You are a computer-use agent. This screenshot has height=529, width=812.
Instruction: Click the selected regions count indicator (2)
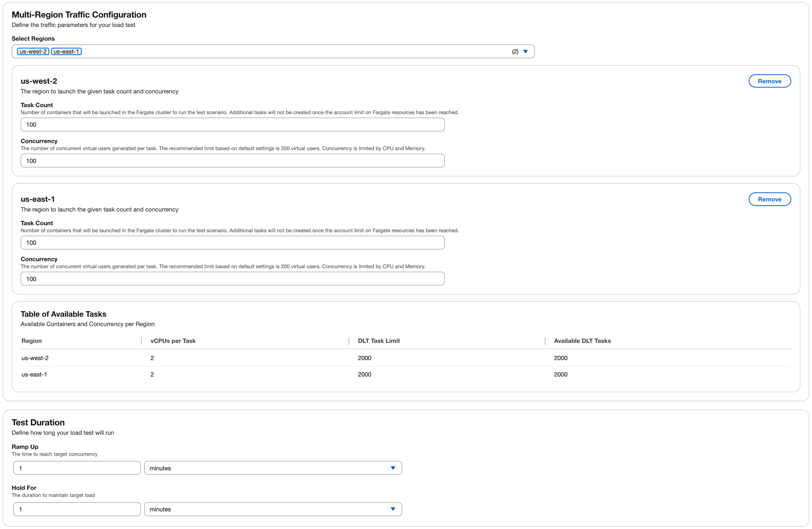[x=515, y=52]
